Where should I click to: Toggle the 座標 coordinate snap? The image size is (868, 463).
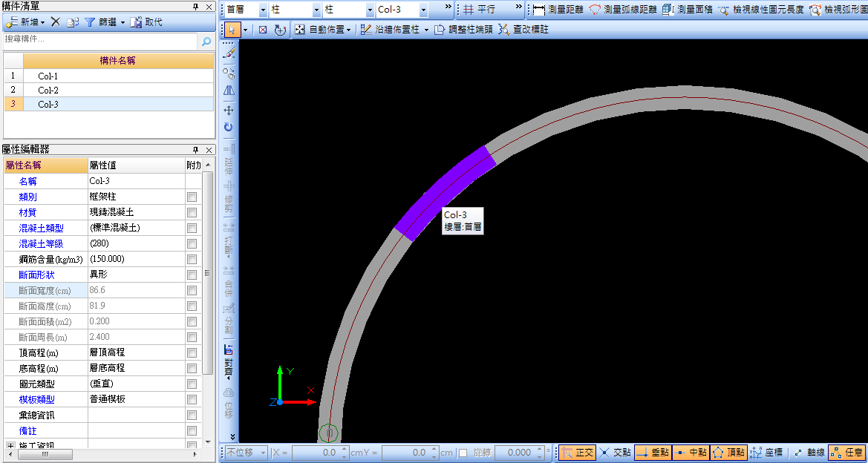[766, 453]
